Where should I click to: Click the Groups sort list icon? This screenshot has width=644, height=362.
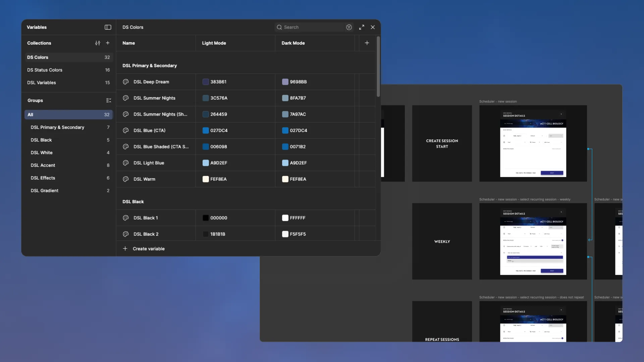coord(108,100)
